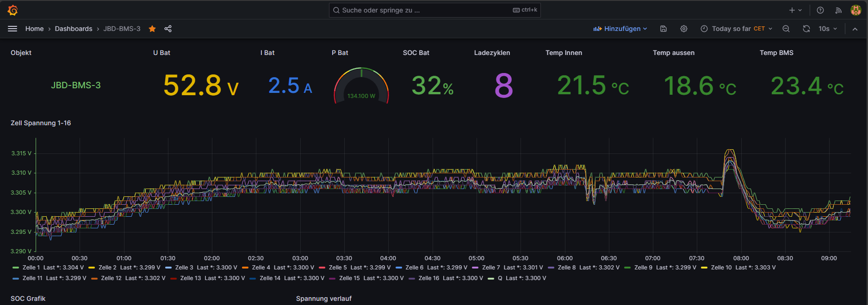Click the share dashboard icon
The image size is (868, 305).
(x=168, y=29)
